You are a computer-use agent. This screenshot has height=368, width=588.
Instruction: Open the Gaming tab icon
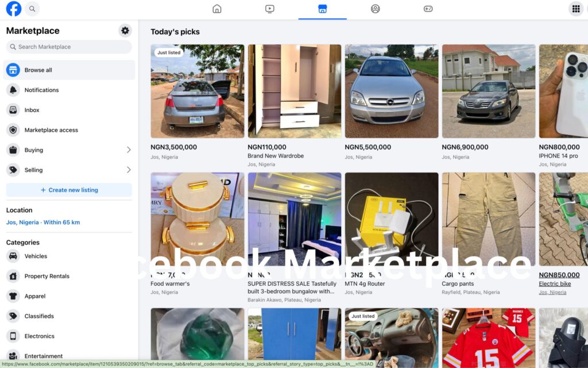click(428, 9)
